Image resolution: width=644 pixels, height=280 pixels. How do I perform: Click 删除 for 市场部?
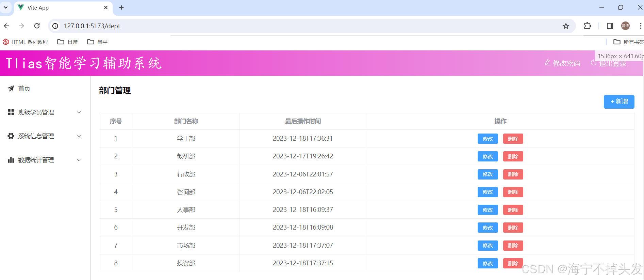pyautogui.click(x=513, y=246)
